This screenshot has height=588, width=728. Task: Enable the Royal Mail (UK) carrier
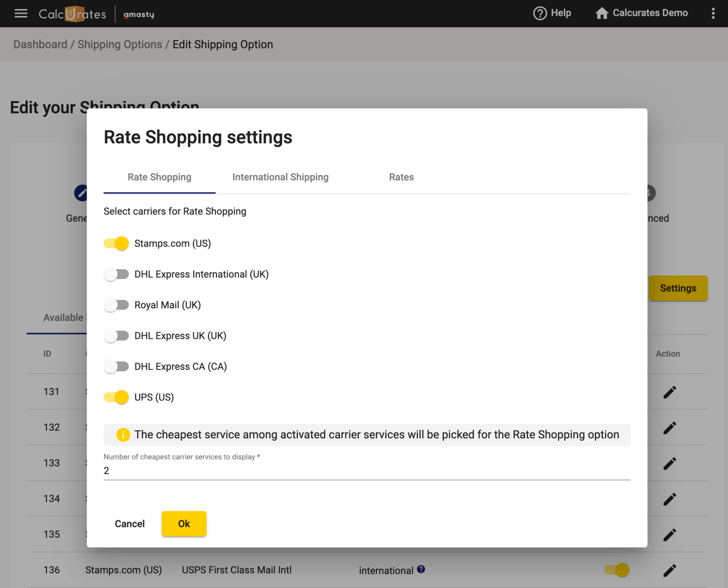coord(116,305)
